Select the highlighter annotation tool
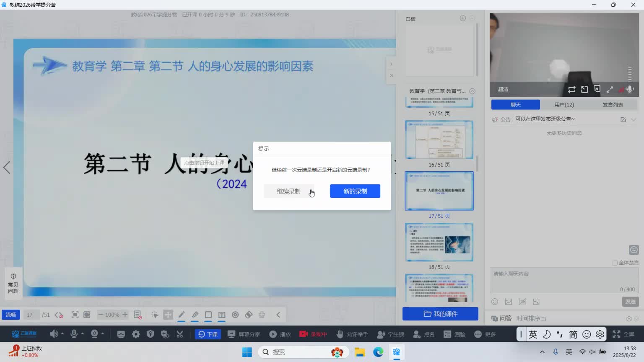Viewport: 644px width, 362px height. (195, 315)
